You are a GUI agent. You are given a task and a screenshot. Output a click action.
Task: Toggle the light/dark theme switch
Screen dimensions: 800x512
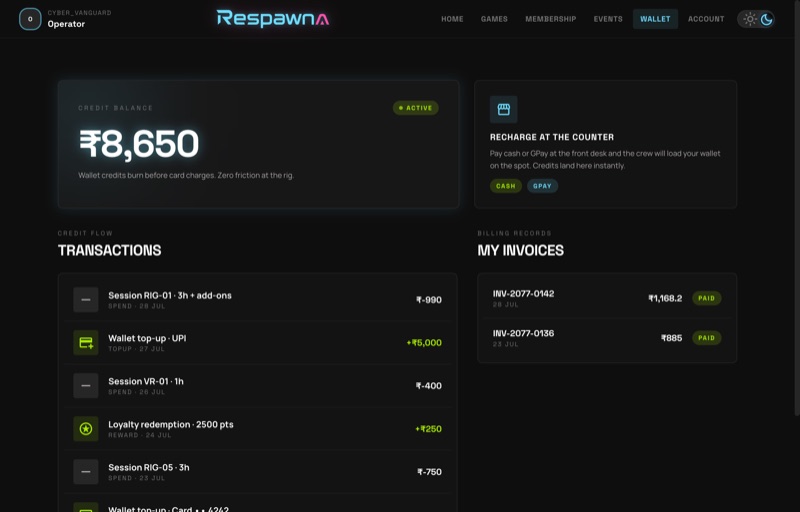(757, 19)
